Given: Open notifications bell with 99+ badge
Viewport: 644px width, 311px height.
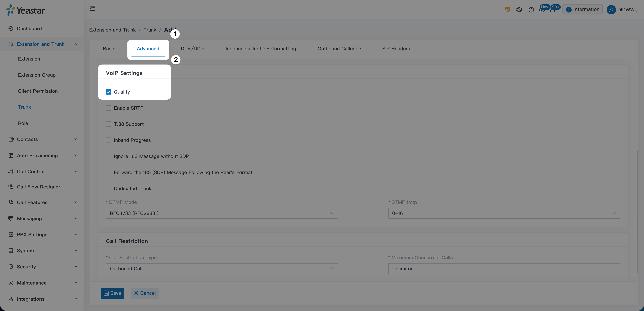Looking at the screenshot, I should (x=552, y=10).
